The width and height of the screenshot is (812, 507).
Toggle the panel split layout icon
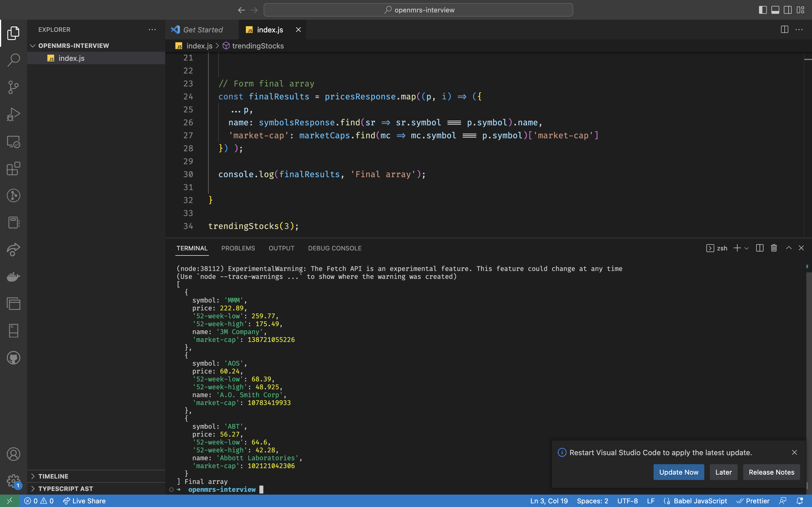click(759, 248)
